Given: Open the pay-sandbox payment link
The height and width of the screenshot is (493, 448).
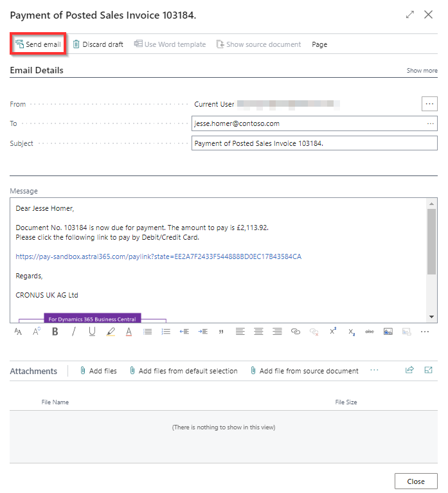Looking at the screenshot, I should point(158,256).
